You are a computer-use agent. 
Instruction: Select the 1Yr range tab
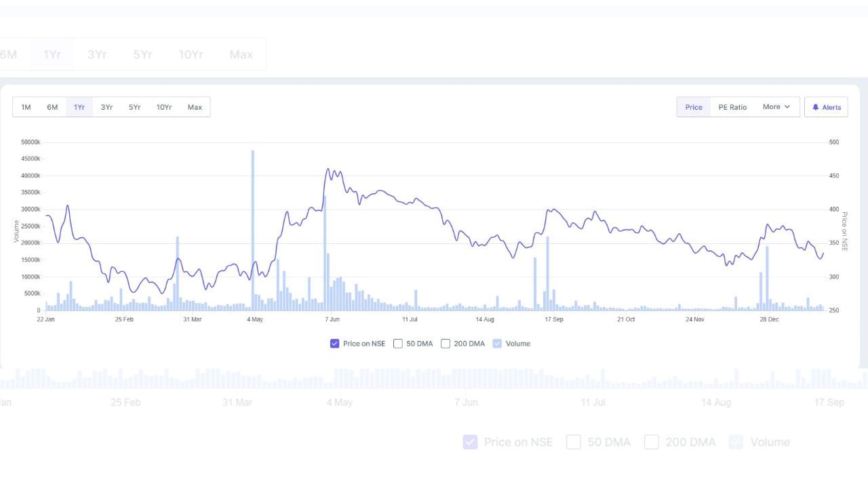coord(79,107)
